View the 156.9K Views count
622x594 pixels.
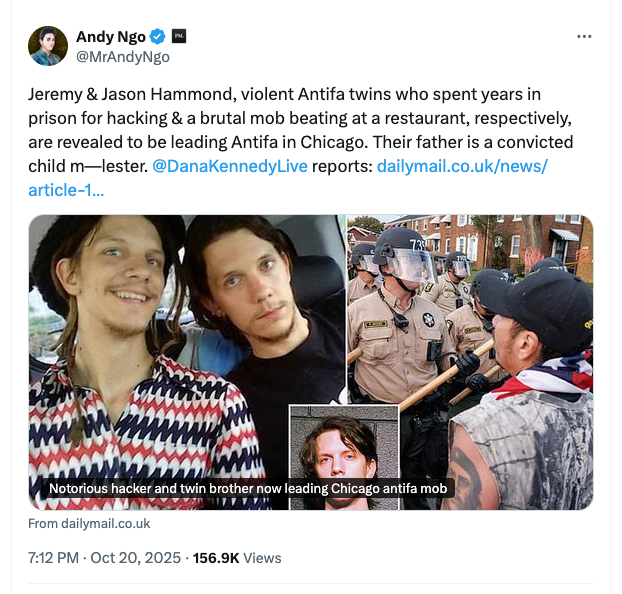(x=237, y=558)
